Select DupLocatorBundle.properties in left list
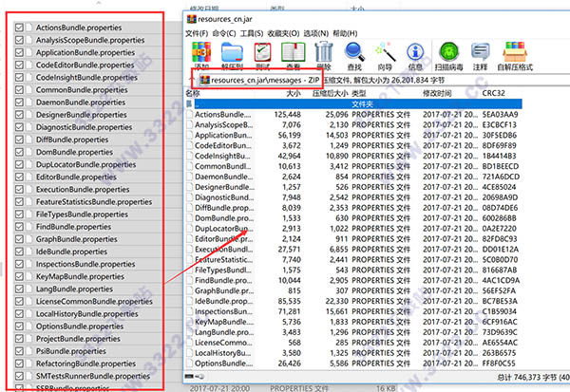570x392 pixels. click(x=85, y=164)
